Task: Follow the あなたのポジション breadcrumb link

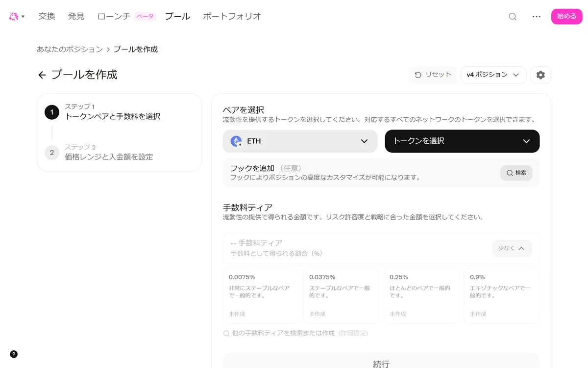Action: (70, 49)
